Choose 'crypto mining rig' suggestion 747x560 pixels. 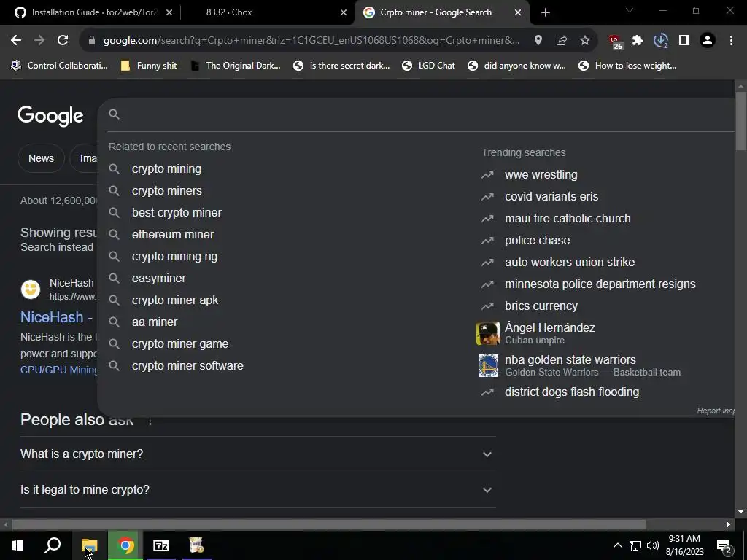[174, 257]
